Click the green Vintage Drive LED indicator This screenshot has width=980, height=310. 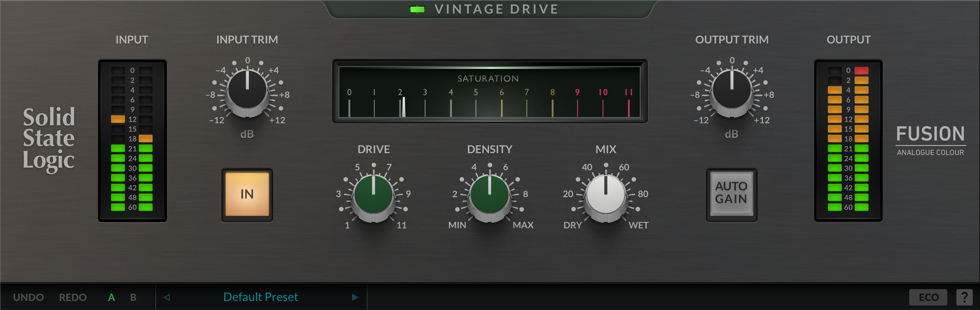417,10
